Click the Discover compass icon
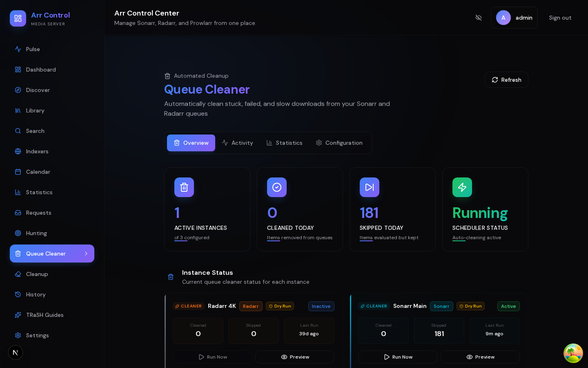Screen dimensions: 588x368 pos(18,90)
